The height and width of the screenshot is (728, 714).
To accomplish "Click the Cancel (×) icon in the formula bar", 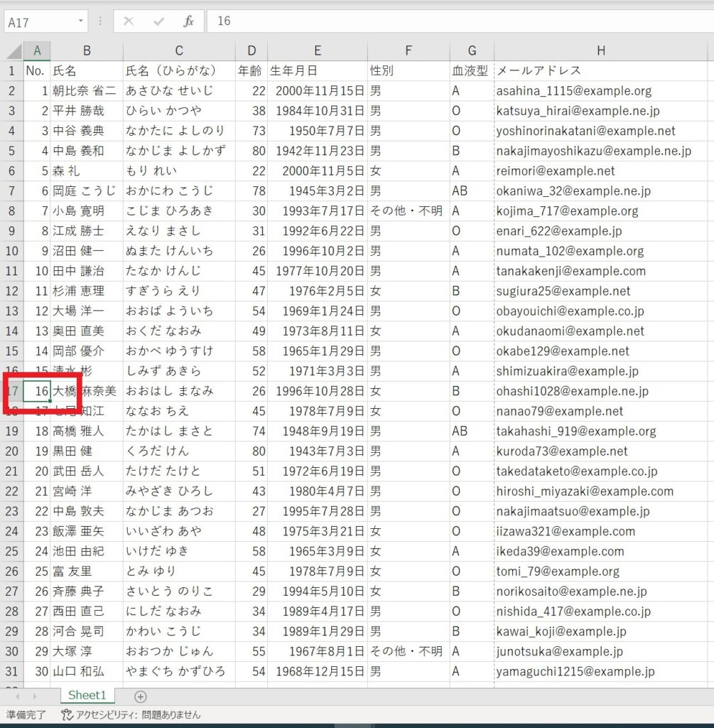I will [x=128, y=21].
